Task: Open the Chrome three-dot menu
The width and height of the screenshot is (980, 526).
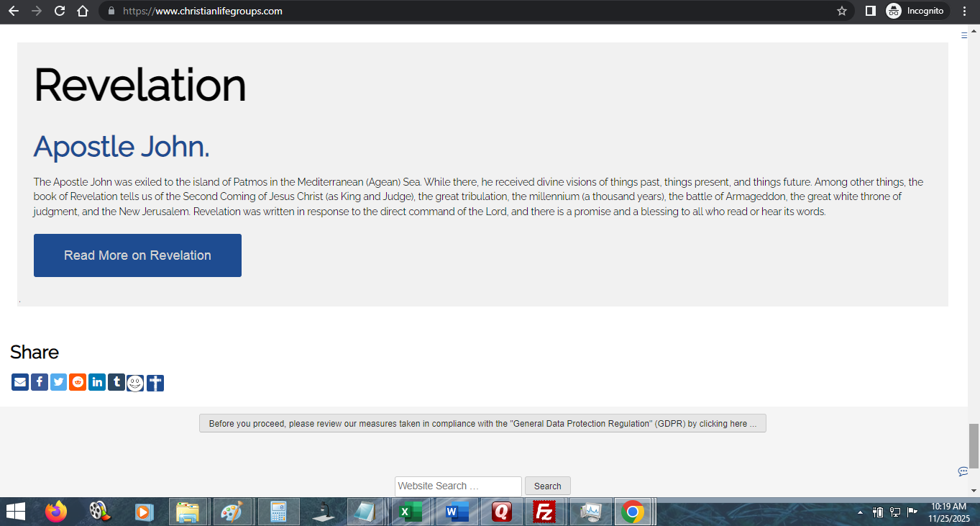Action: 965,11
